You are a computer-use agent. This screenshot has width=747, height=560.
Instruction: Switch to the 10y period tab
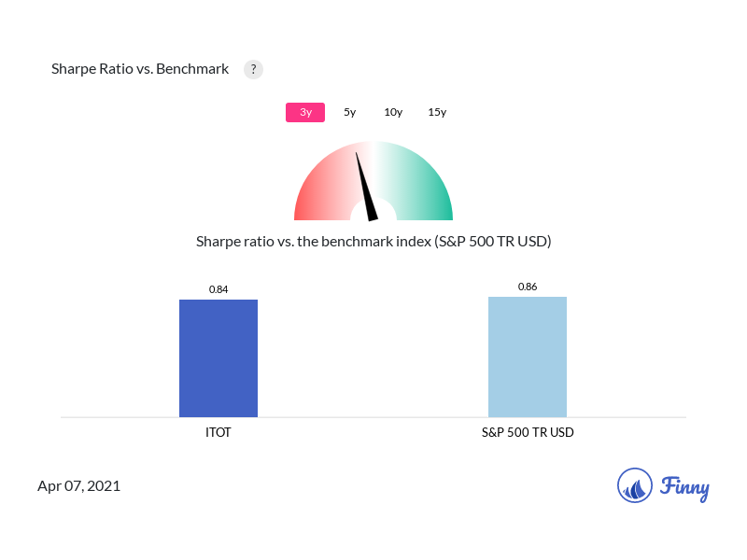point(393,113)
